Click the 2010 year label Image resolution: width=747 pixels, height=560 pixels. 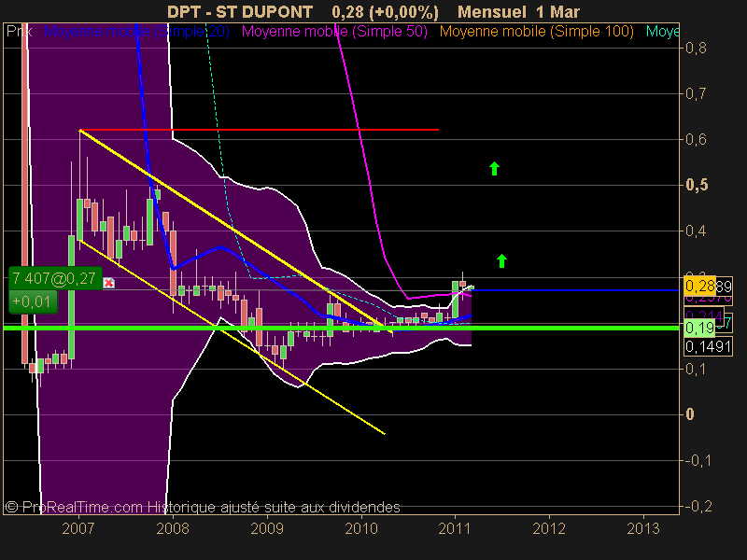coord(361,528)
